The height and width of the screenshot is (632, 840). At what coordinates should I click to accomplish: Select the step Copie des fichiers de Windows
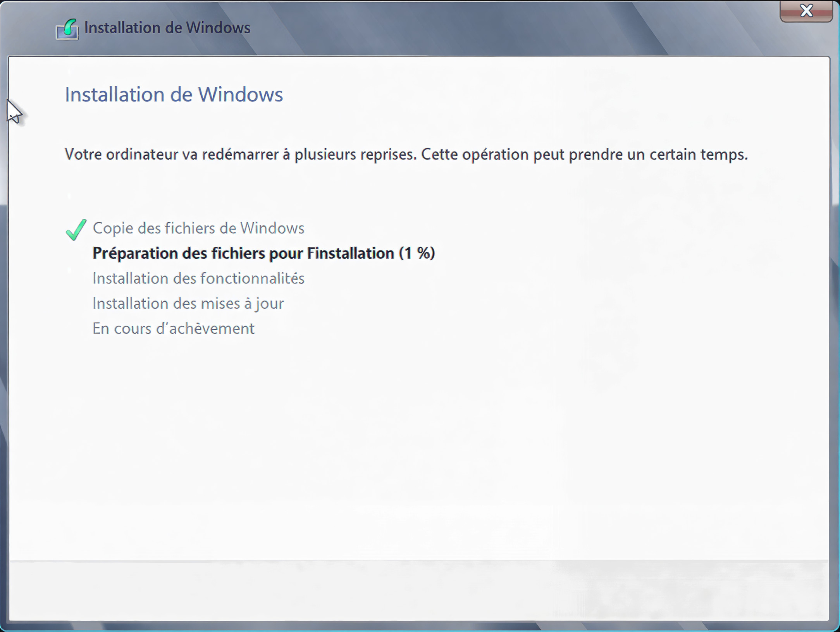point(198,228)
